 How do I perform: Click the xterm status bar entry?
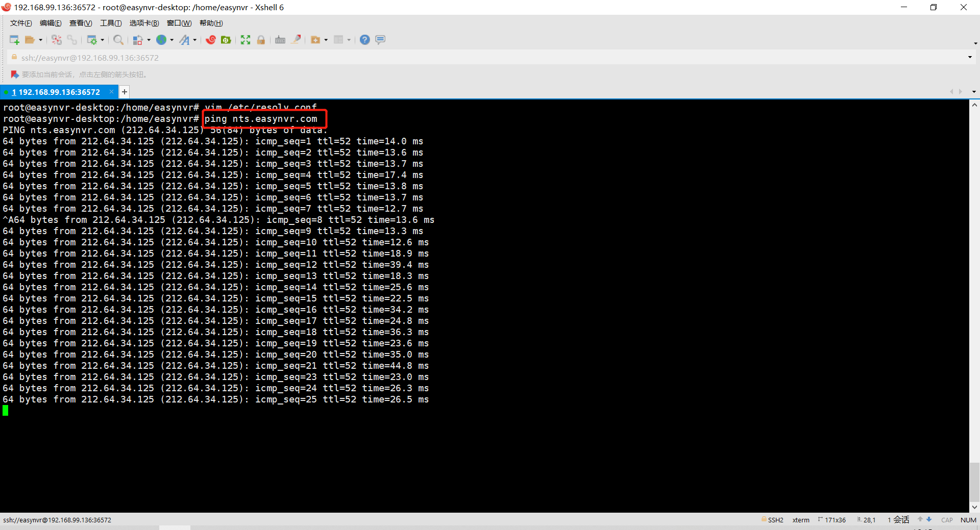801,520
